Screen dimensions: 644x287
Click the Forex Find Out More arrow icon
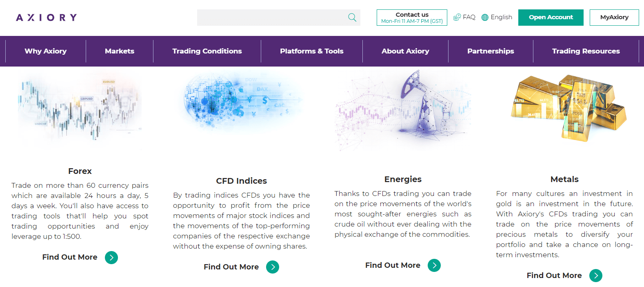coord(111,257)
